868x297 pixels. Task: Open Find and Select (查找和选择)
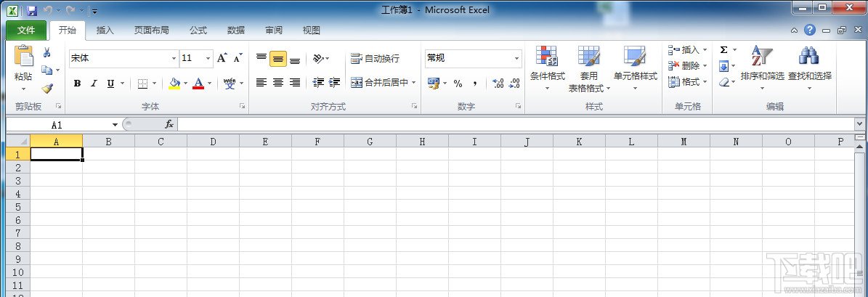click(x=809, y=68)
